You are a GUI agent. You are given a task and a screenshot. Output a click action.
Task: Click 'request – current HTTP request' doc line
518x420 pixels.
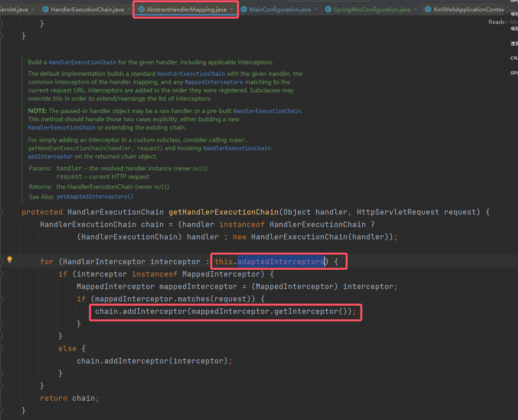[x=103, y=177]
